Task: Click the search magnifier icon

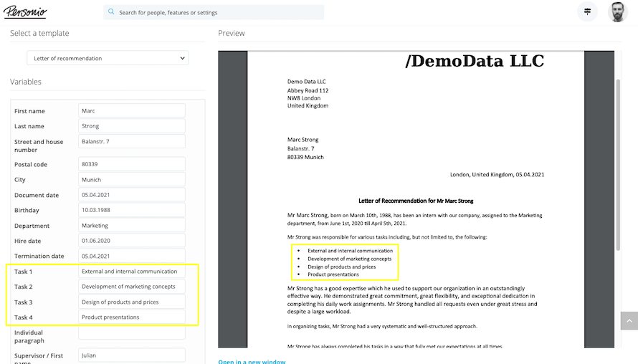Action: coord(111,12)
